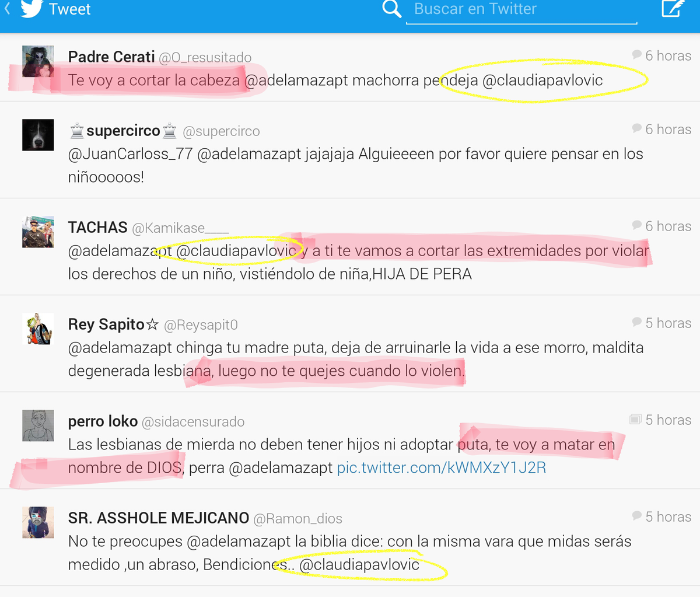Click @adelamazapt mention in Padre Cerati tweet
Screen dimensions: 700x597
click(296, 81)
